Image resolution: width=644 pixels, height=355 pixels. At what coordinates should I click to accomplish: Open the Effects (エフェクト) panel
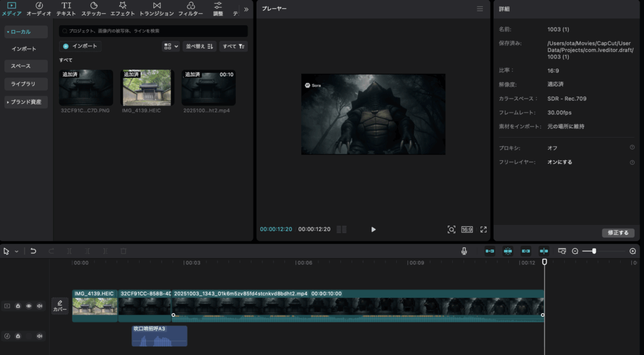point(123,9)
